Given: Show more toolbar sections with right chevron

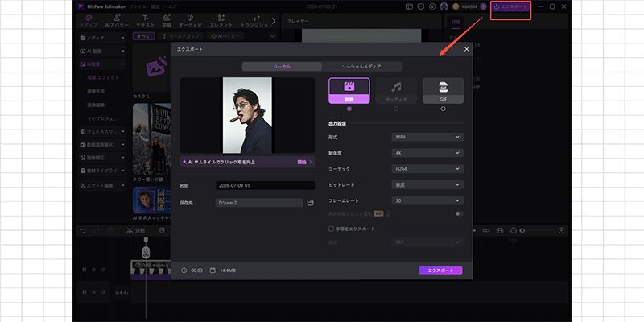Looking at the screenshot, I should click(274, 21).
